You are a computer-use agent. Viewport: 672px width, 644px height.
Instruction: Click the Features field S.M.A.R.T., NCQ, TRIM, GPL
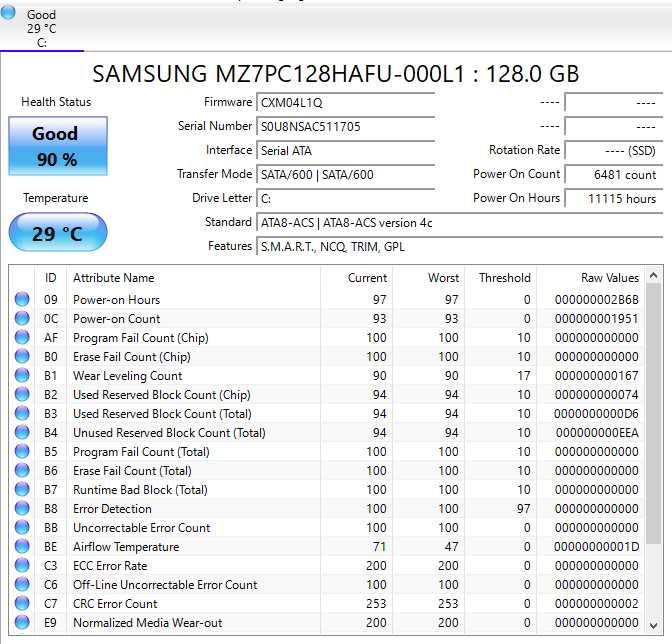(459, 247)
